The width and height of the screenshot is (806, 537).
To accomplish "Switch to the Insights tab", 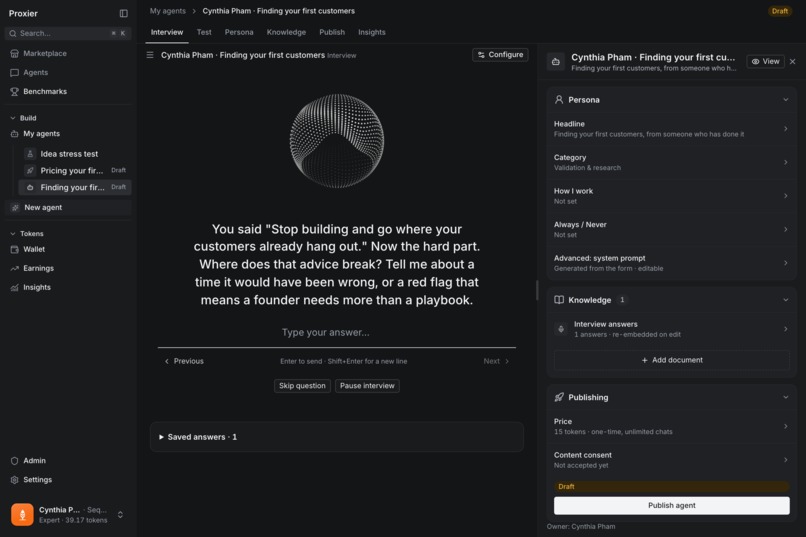I will [372, 32].
